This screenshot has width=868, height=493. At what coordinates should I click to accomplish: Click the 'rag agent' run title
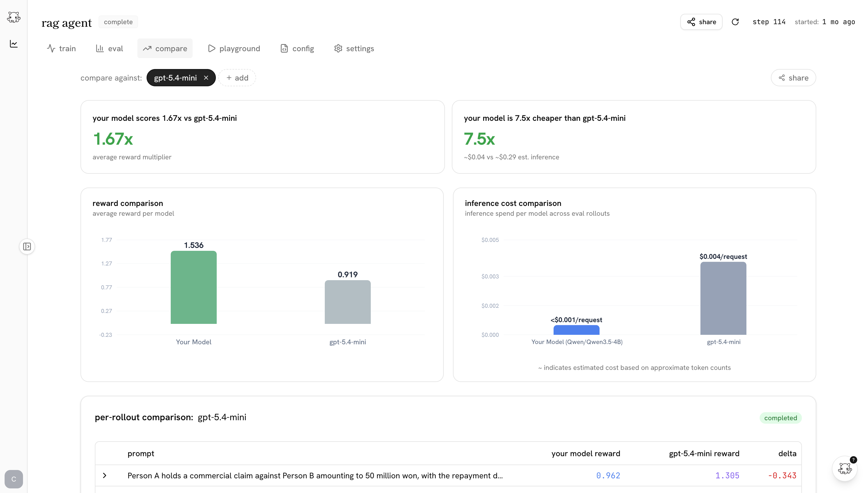coord(67,23)
